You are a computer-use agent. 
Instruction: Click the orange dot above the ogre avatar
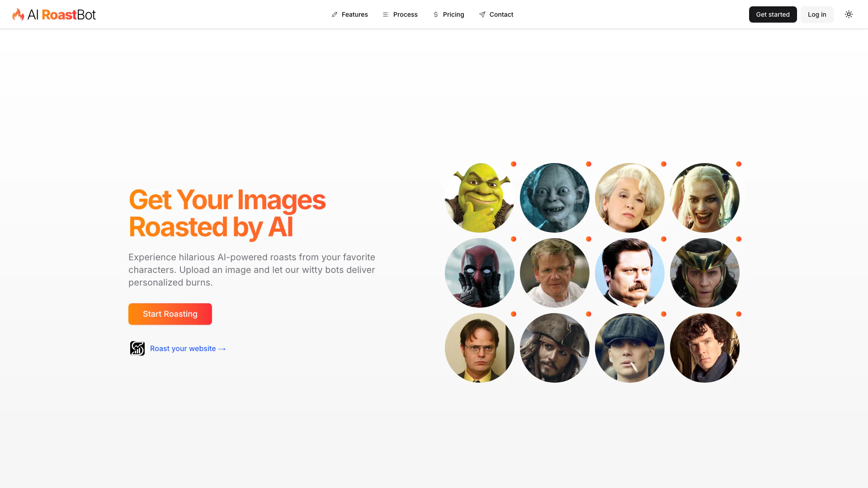(x=514, y=164)
